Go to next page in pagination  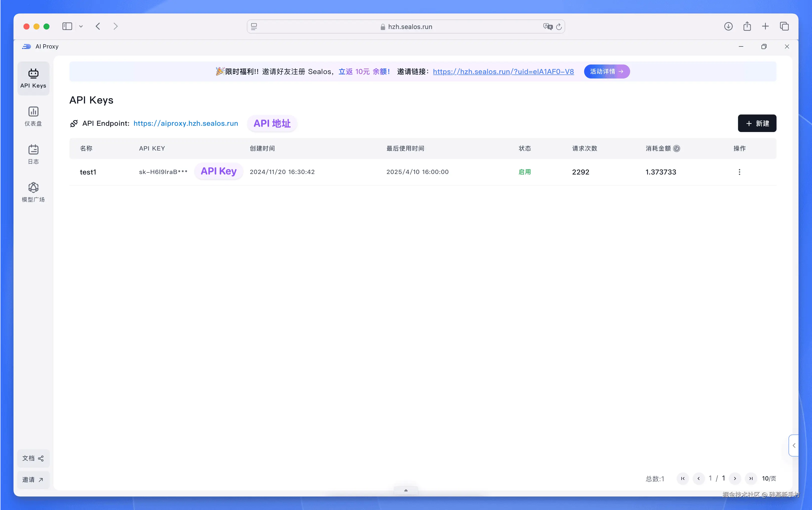tap(735, 478)
